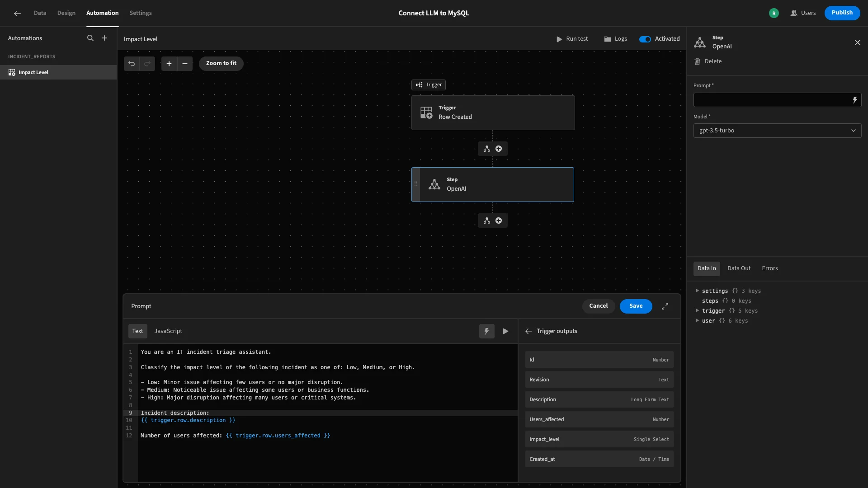Click the INCIDENT_REPORTS section label
This screenshot has height=488, width=868.
tap(32, 57)
